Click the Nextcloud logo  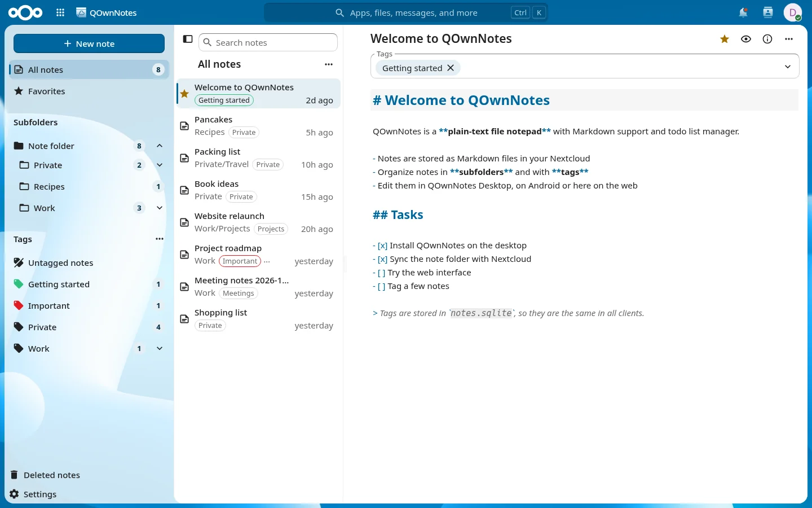[x=25, y=12]
